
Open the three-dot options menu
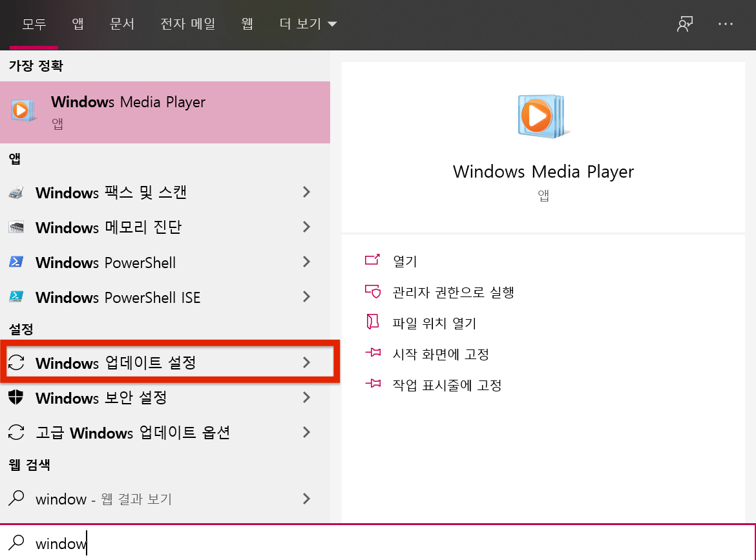(726, 25)
